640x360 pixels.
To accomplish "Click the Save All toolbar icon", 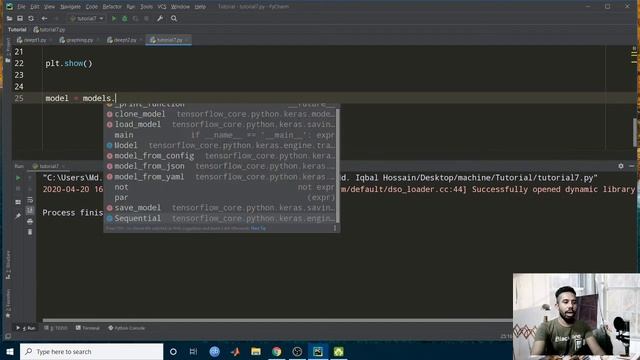I will click(20, 18).
